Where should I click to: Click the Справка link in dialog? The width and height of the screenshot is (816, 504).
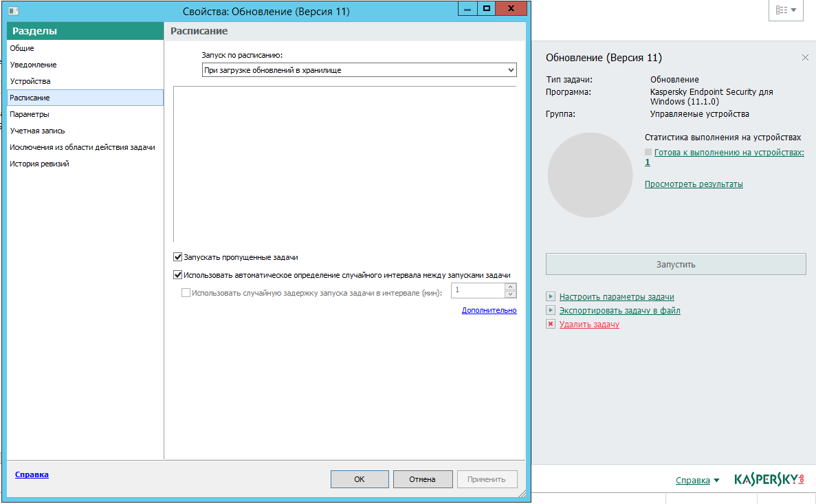(x=32, y=474)
